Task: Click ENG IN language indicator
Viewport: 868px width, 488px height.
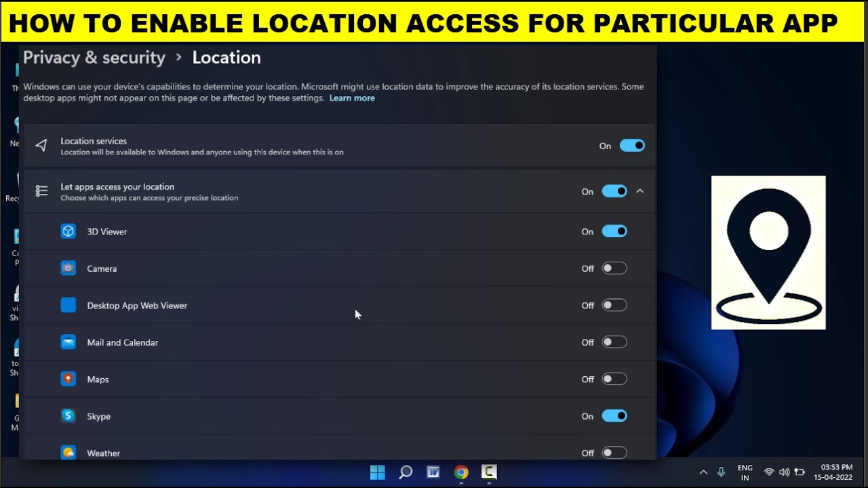Action: (x=745, y=472)
